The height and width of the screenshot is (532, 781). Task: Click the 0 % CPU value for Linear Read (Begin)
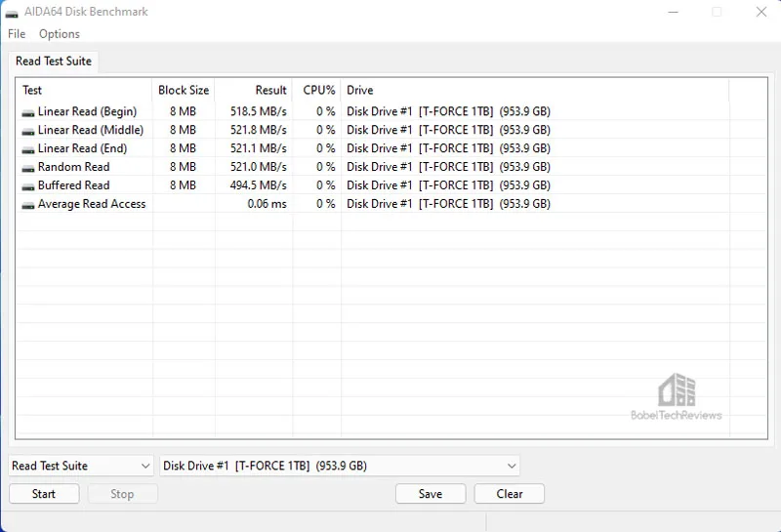point(326,111)
